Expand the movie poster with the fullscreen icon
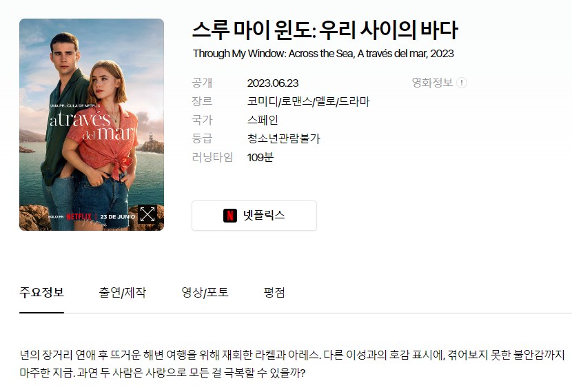Image resolution: width=572 pixels, height=392 pixels. [147, 214]
